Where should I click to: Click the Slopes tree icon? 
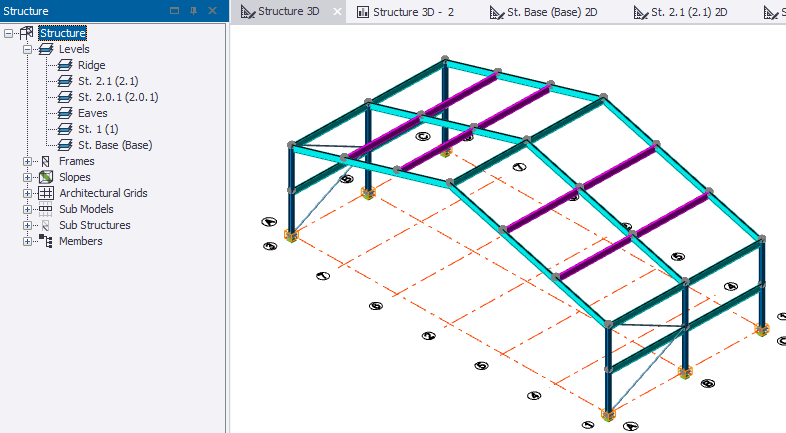(46, 177)
